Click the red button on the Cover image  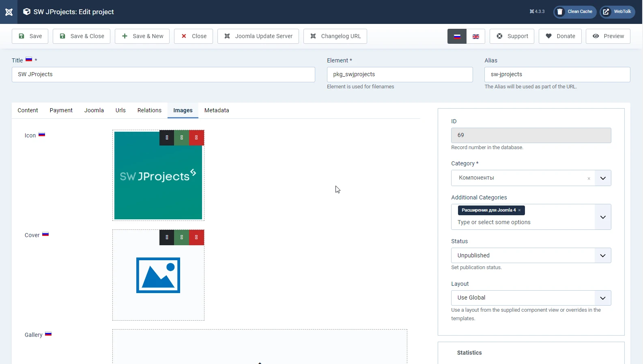click(196, 238)
